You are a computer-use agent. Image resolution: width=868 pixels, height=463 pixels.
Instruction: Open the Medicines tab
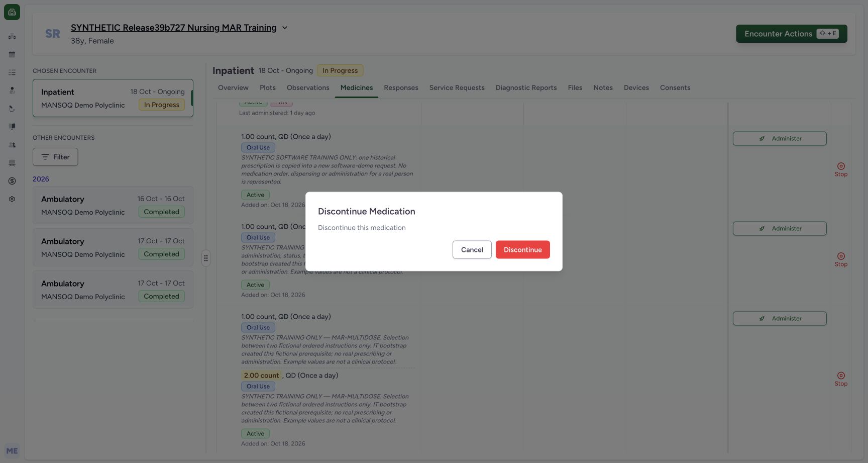pos(357,87)
